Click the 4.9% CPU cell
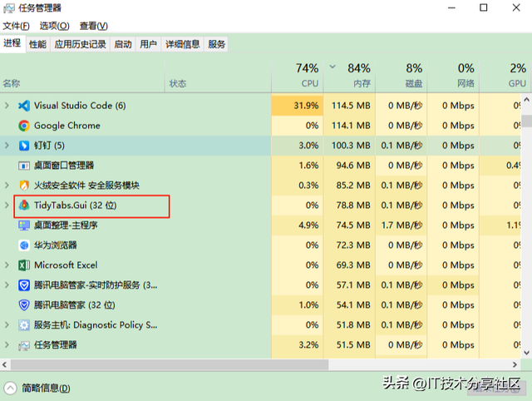 [x=298, y=225]
